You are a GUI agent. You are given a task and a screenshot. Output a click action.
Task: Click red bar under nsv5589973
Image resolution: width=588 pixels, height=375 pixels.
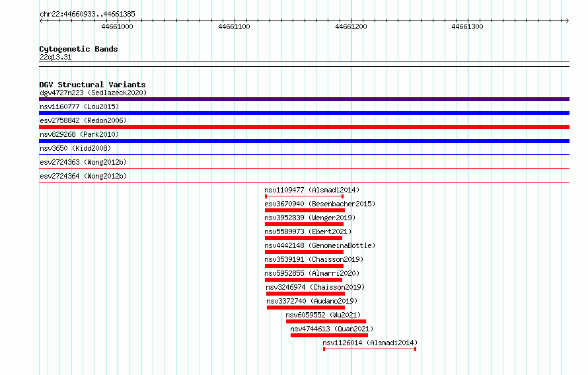tap(303, 238)
